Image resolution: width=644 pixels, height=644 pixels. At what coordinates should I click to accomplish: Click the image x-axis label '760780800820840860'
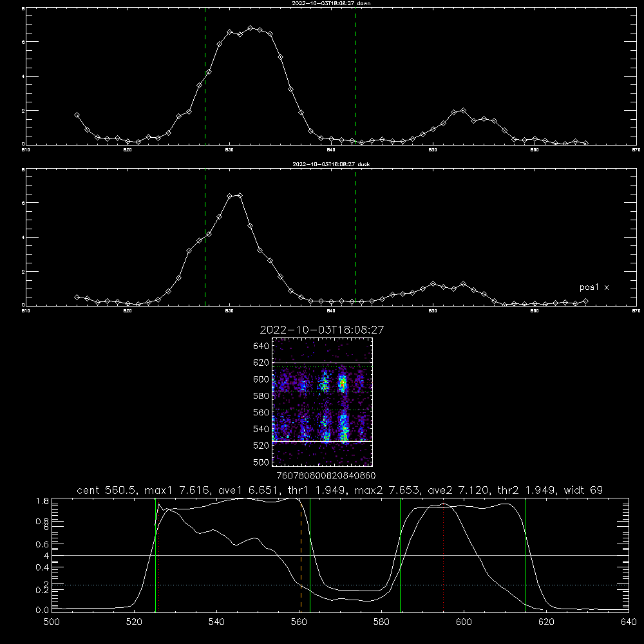(x=326, y=475)
